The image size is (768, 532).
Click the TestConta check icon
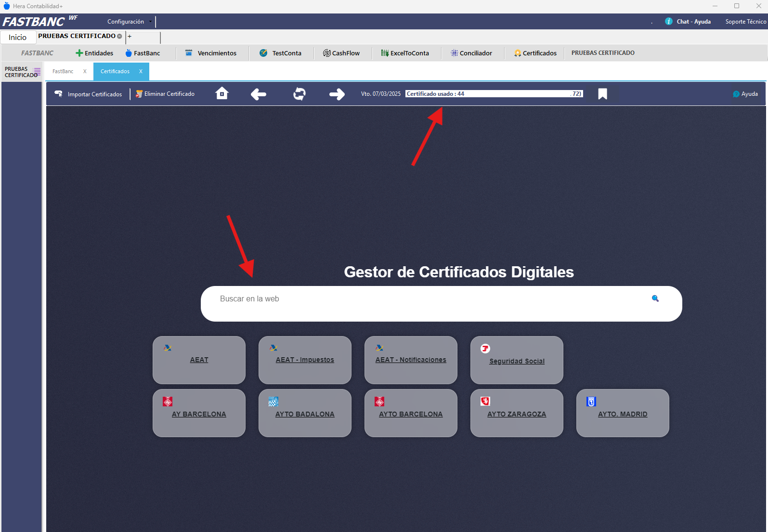click(x=263, y=53)
